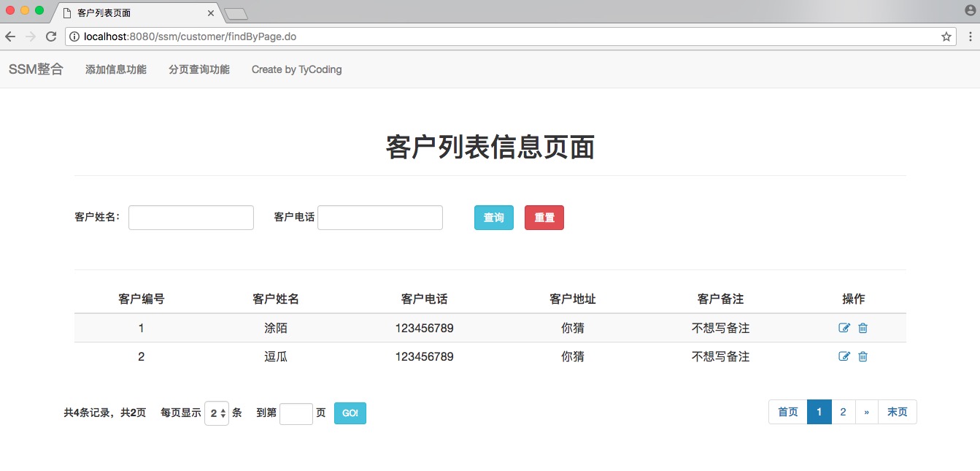
Task: Edit the customer row for 逗瓜
Action: tap(844, 356)
